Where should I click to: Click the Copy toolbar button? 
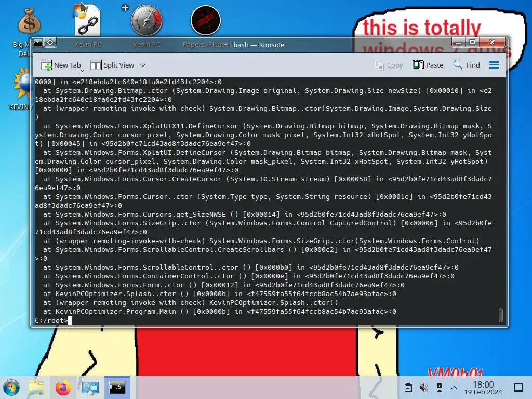click(x=389, y=65)
